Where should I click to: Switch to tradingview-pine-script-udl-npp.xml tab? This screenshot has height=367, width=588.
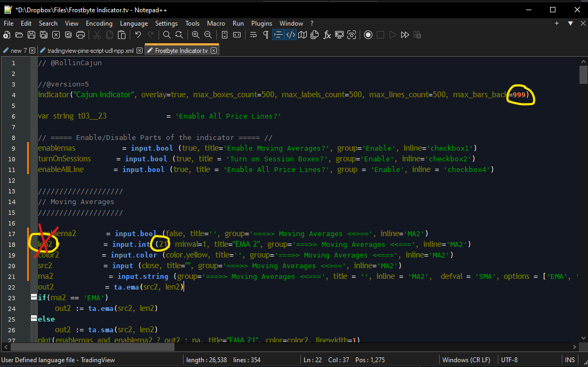click(90, 50)
